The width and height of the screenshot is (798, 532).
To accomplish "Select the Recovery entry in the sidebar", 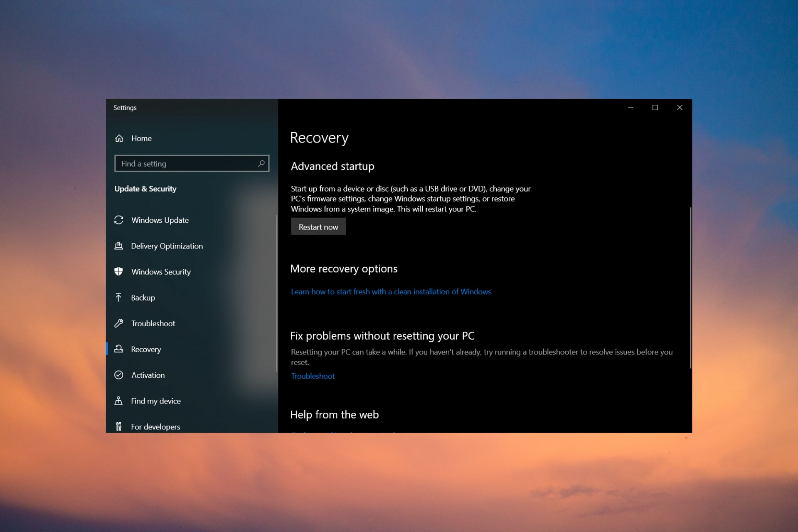I will pos(146,350).
